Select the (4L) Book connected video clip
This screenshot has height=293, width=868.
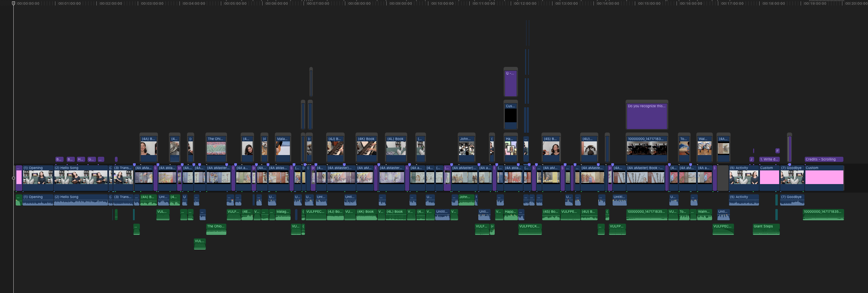396,149
